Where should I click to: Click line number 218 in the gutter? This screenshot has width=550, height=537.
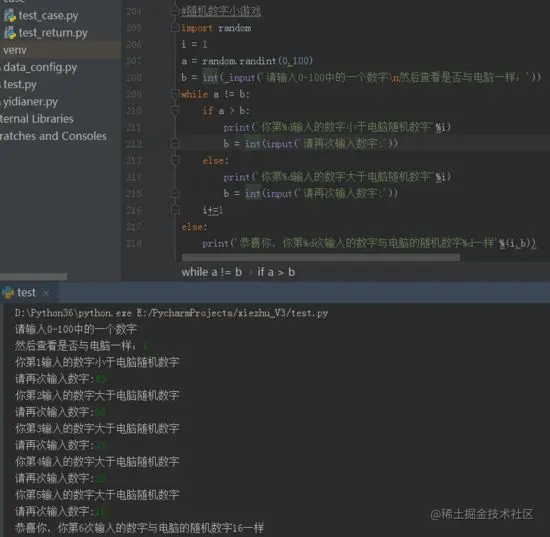click(x=134, y=243)
